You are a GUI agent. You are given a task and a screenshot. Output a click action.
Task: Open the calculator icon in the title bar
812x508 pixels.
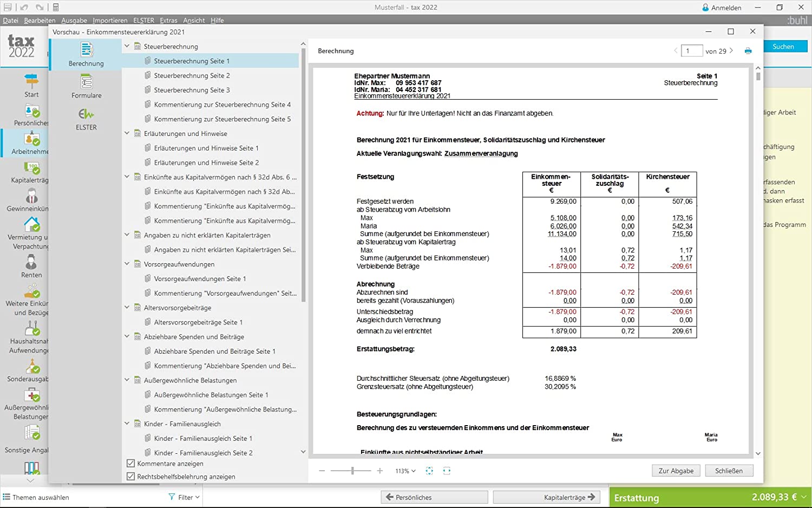pyautogui.click(x=56, y=7)
